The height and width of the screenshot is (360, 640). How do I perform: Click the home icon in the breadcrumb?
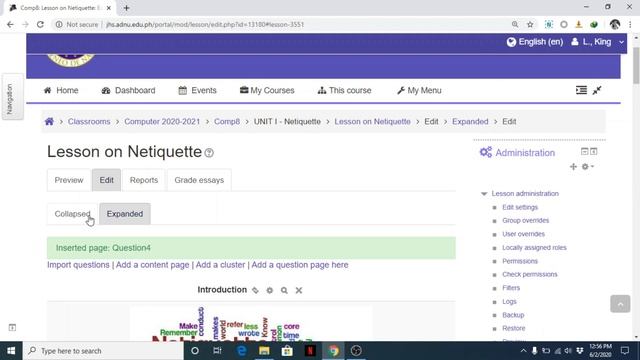(x=49, y=122)
